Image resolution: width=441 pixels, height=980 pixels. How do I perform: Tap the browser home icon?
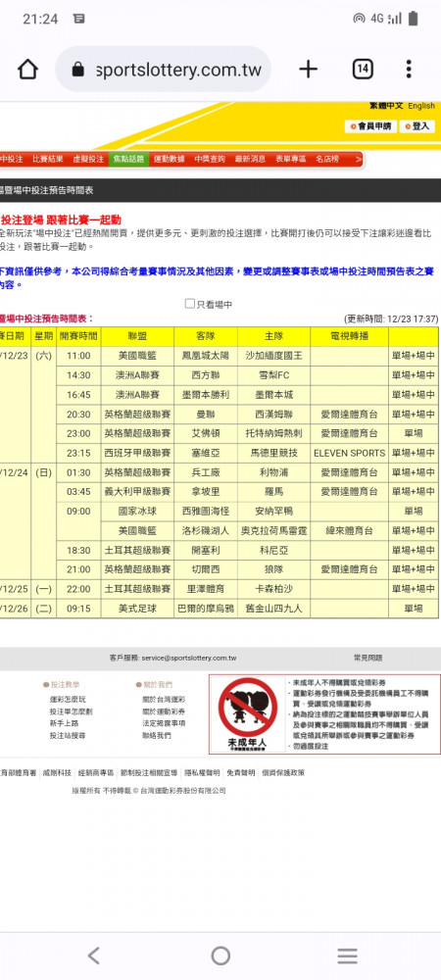tap(28, 69)
